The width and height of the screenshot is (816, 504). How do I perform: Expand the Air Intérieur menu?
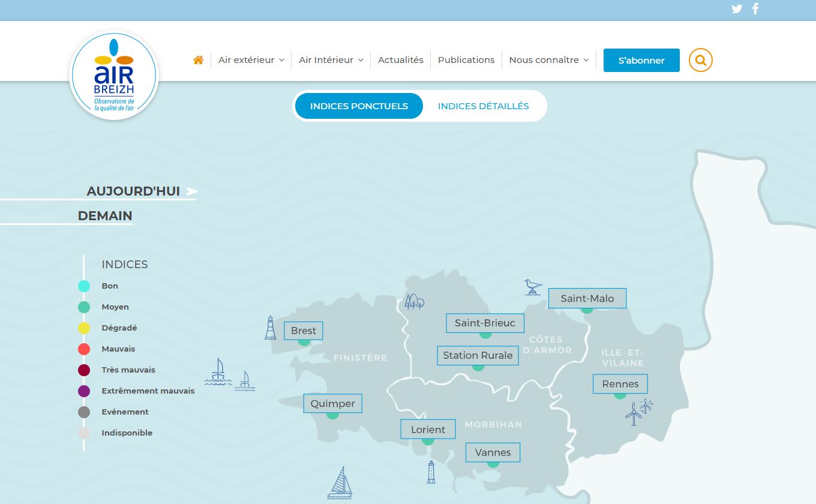coord(331,60)
